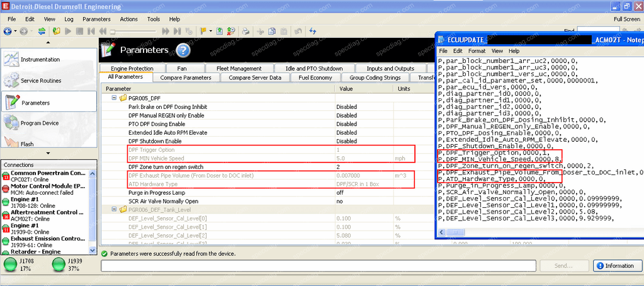Click Full Screen at top right

(626, 19)
